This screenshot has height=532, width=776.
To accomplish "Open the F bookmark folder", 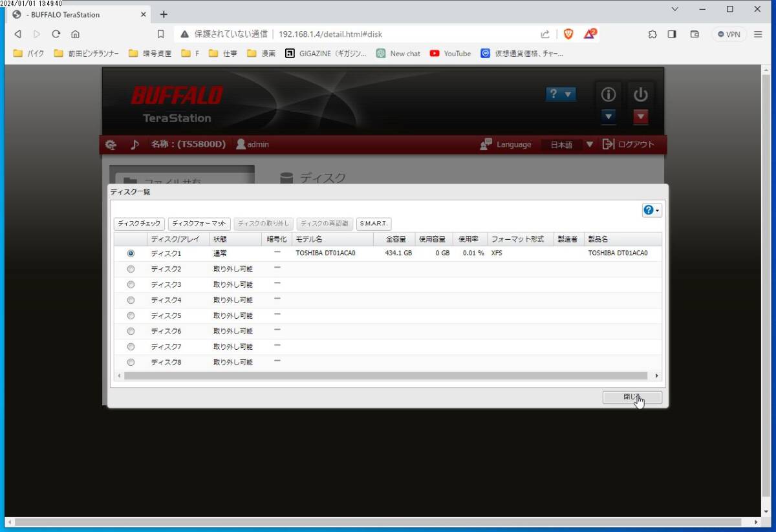I will pos(191,54).
